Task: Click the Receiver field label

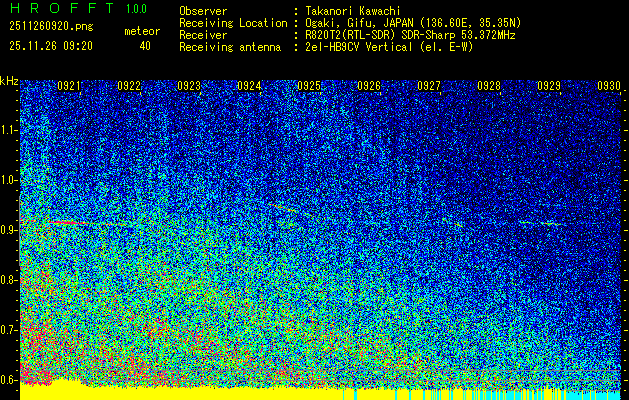Action: pyautogui.click(x=203, y=35)
